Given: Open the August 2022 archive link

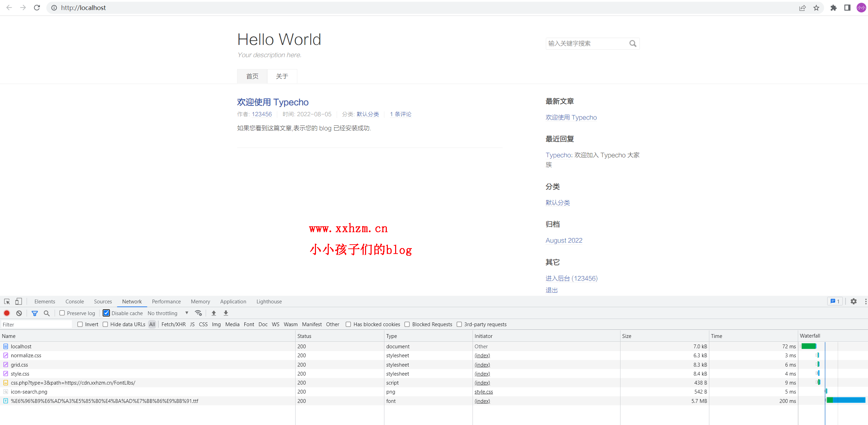Looking at the screenshot, I should point(564,240).
